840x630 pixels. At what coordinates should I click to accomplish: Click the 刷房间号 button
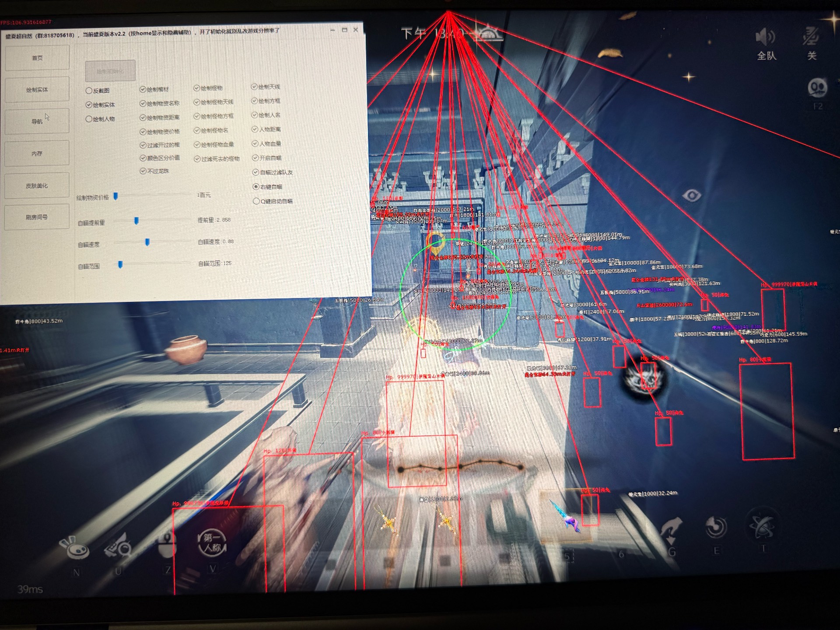click(x=37, y=217)
